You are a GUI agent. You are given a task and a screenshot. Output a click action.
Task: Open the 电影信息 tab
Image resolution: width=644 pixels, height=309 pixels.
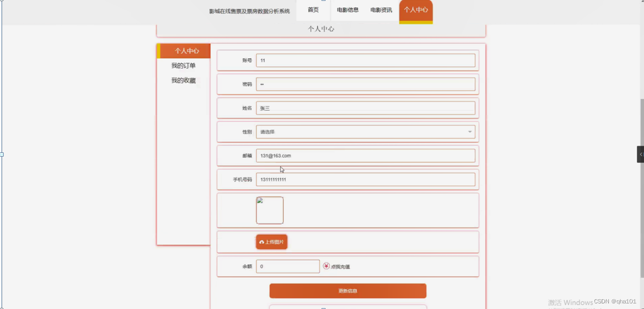[347, 9]
